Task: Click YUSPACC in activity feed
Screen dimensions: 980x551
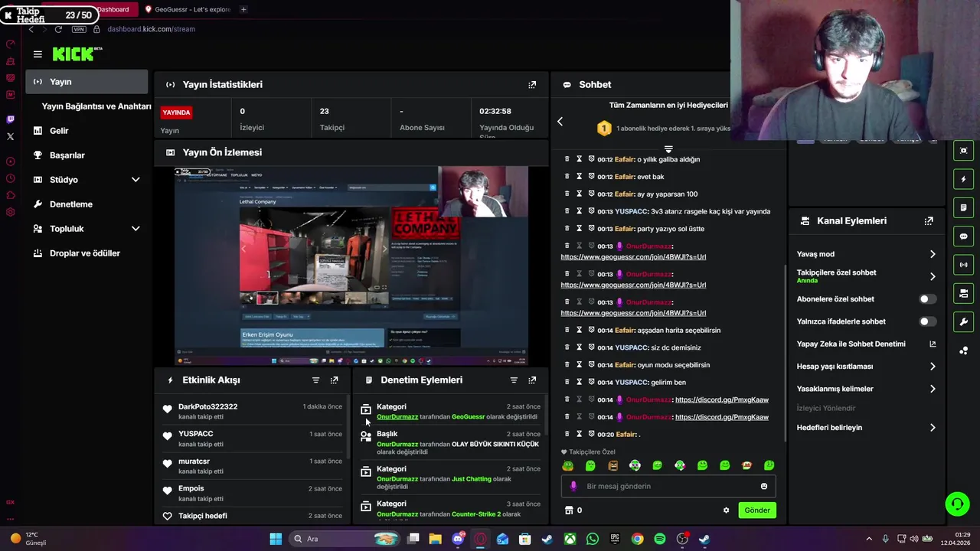Action: [x=195, y=434]
